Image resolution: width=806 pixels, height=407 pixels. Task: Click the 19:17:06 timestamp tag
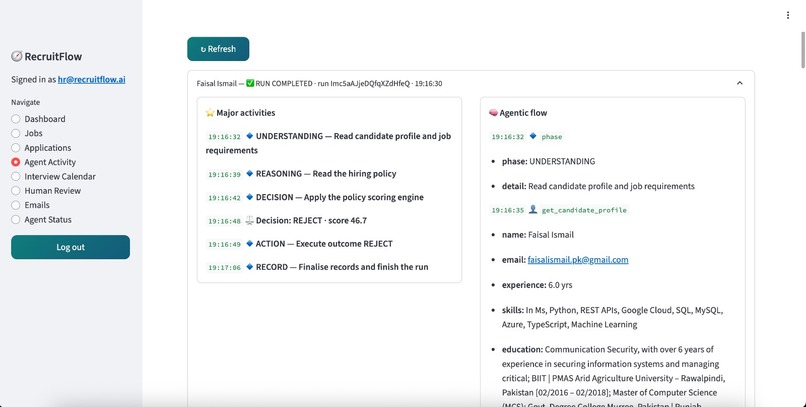pos(224,267)
